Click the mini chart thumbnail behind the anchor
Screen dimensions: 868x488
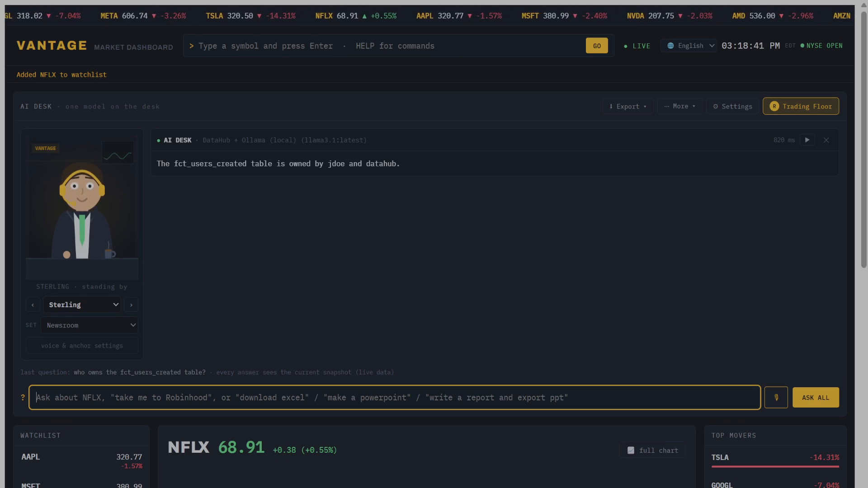click(x=118, y=153)
